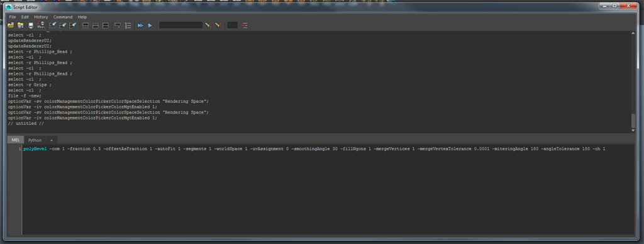
Task: Click the Execute All double-arrow icon
Action: [x=140, y=25]
